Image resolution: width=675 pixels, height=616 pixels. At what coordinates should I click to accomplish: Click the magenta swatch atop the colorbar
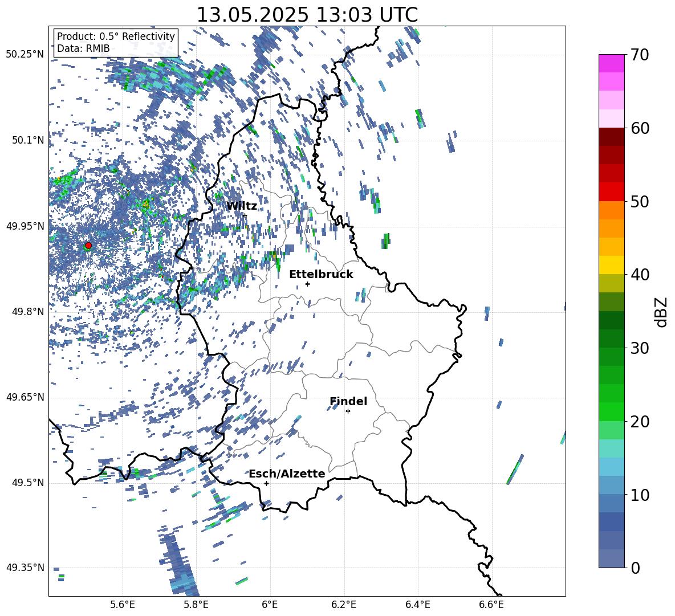point(611,63)
